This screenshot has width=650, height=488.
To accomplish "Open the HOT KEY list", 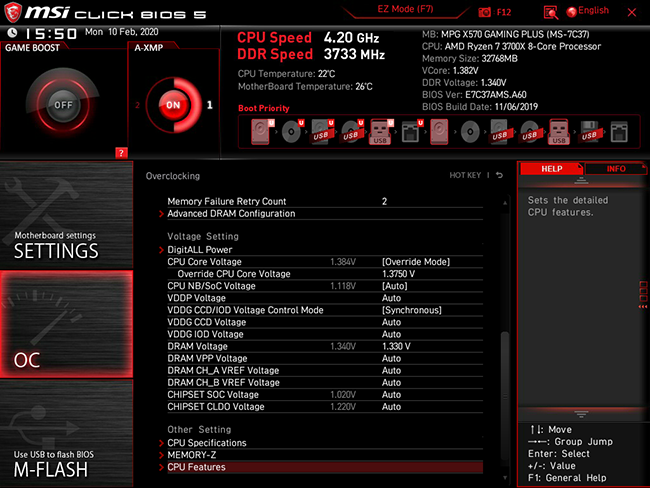I will (465, 175).
